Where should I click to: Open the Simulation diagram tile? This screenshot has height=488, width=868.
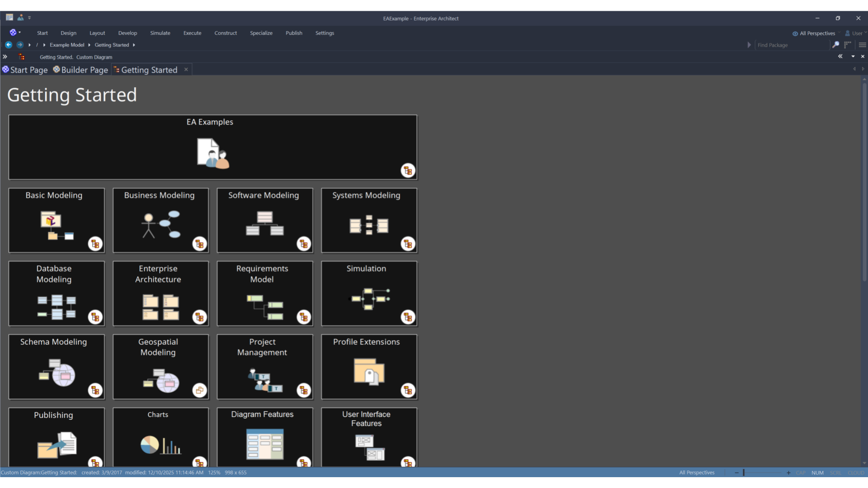click(369, 294)
